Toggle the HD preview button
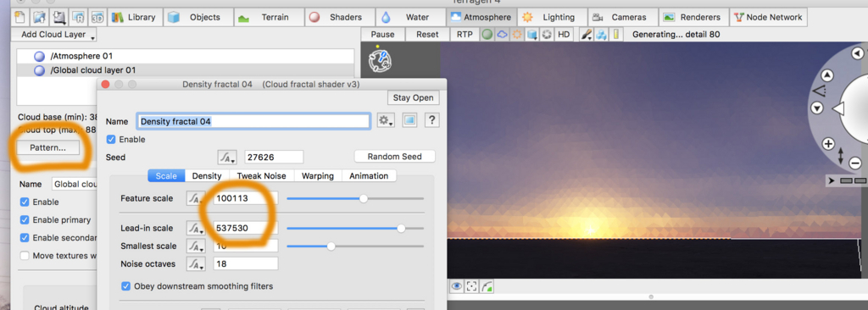Image resolution: width=868 pixels, height=310 pixels. click(564, 35)
